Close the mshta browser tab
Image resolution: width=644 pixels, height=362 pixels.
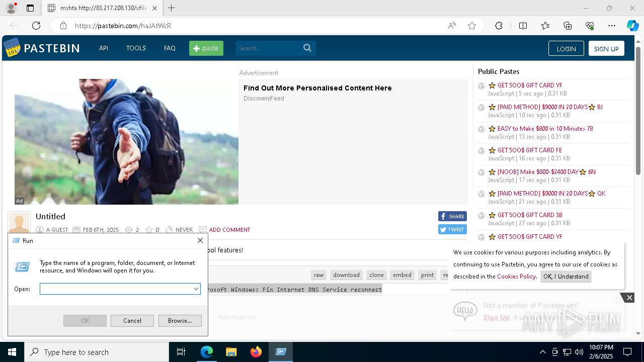pos(154,8)
